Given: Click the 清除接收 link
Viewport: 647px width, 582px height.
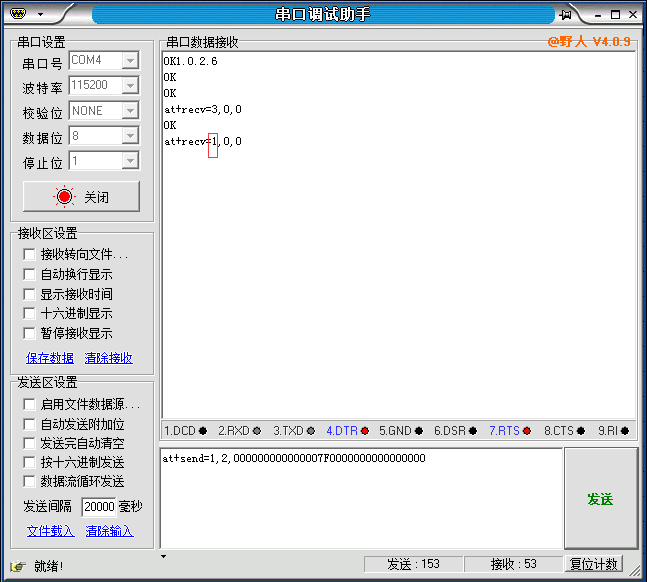Looking at the screenshot, I should [x=109, y=358].
